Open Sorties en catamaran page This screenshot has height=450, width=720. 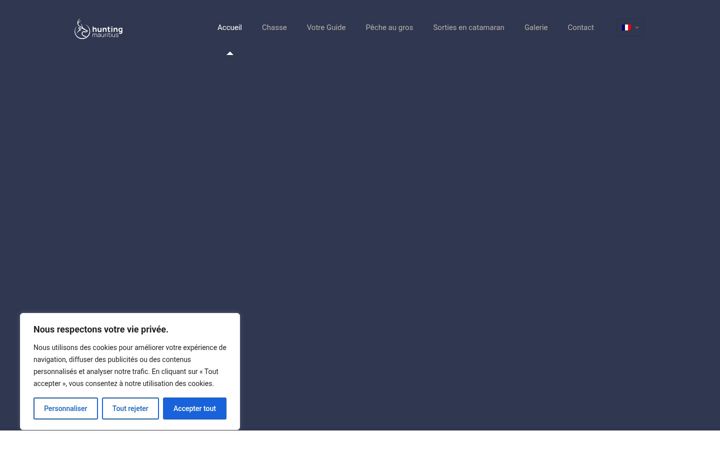tap(468, 28)
